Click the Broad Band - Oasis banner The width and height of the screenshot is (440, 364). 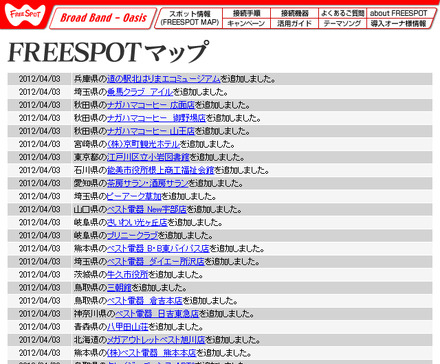tap(103, 18)
